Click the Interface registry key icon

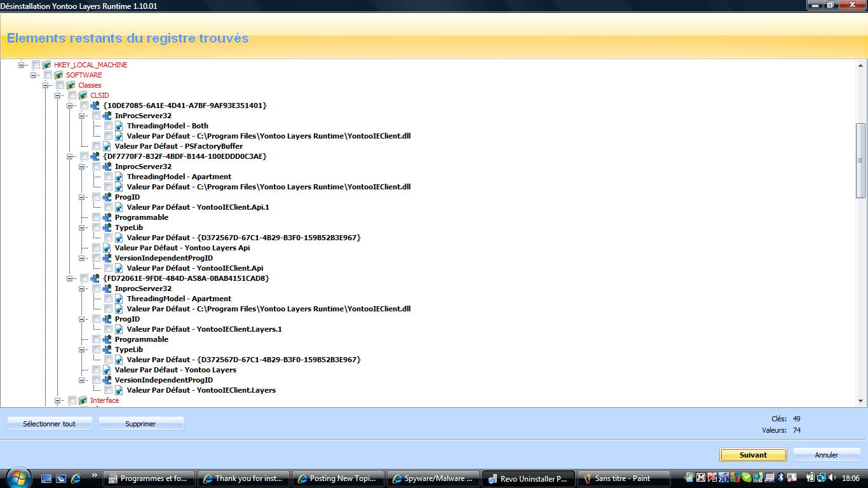tap(83, 400)
